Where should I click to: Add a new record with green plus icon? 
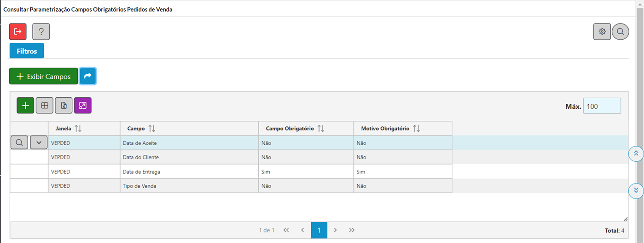point(25,106)
